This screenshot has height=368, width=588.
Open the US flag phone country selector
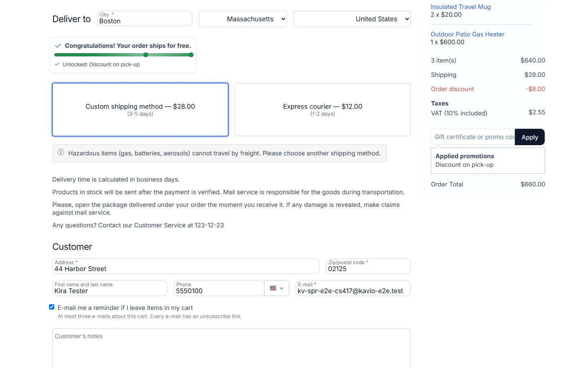point(277,288)
